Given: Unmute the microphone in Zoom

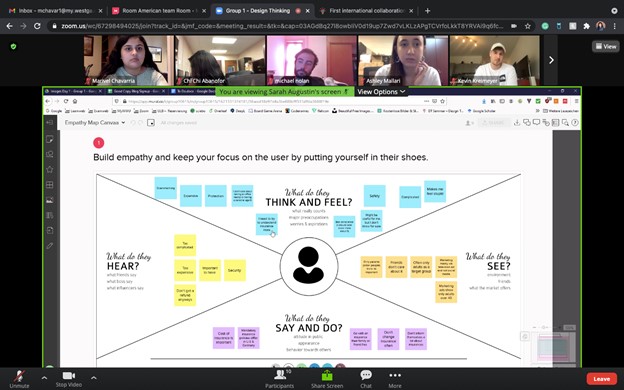Looking at the screenshot, I should (x=19, y=379).
